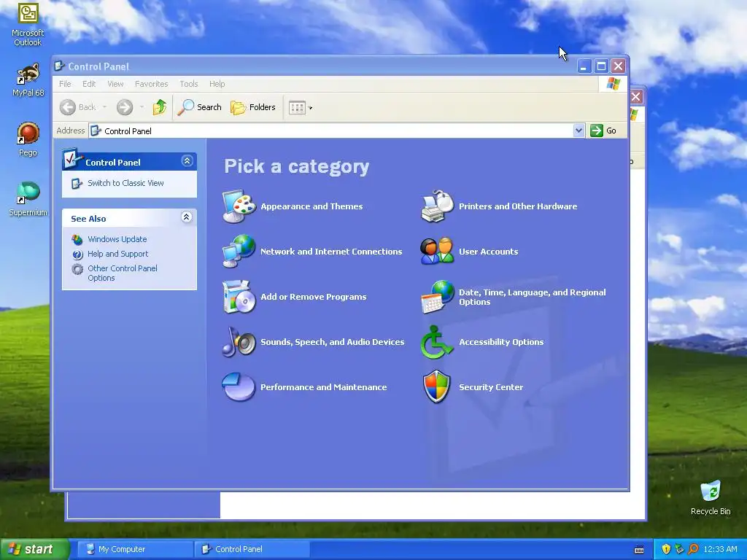Viewport: 747px width, 560px height.
Task: Open the Views button dropdown arrow
Action: point(311,108)
